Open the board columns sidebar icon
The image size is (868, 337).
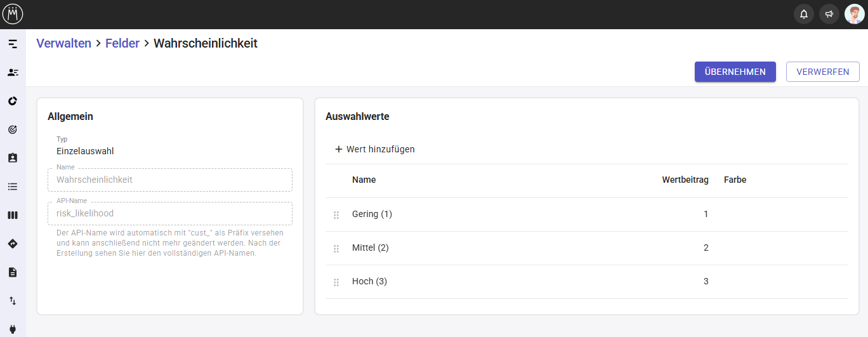click(13, 215)
